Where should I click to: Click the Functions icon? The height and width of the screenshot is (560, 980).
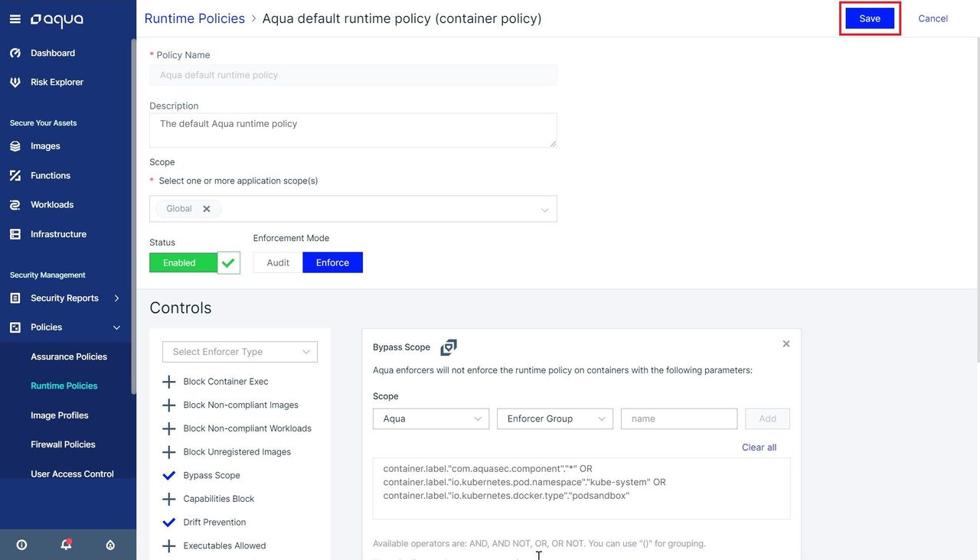pos(15,175)
